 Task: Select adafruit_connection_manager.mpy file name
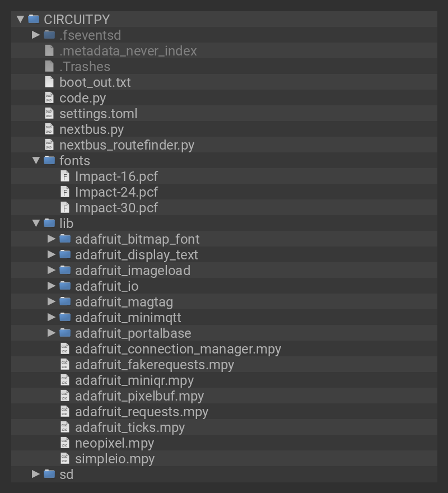point(178,349)
